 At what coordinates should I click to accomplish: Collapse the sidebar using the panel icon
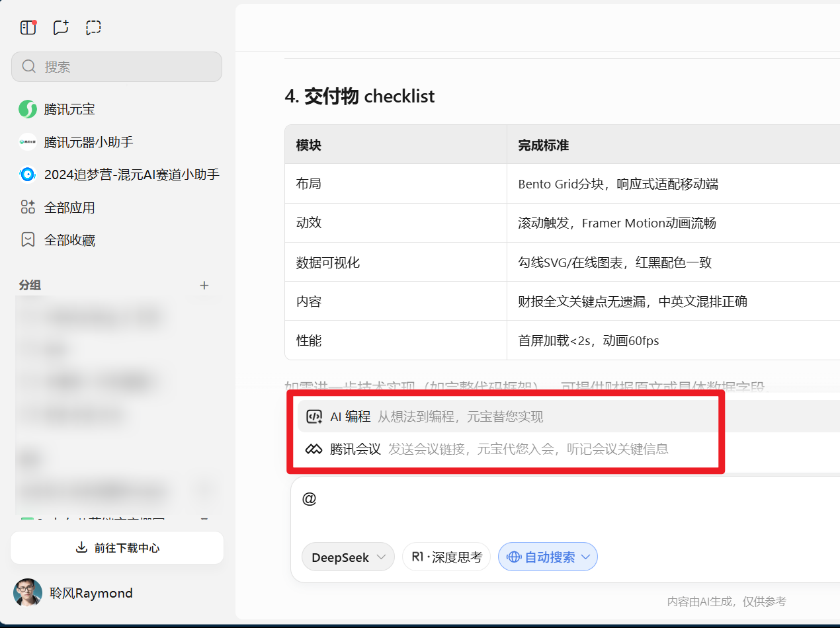point(28,27)
